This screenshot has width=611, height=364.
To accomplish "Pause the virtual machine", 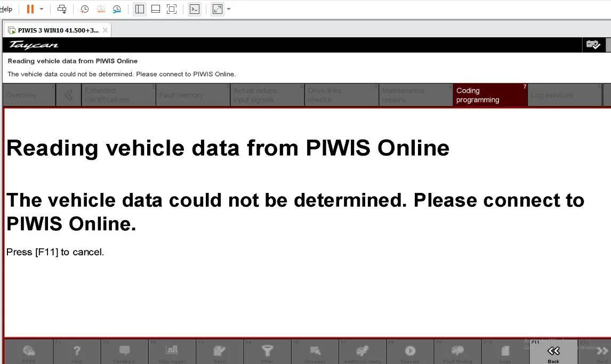I will point(30,9).
